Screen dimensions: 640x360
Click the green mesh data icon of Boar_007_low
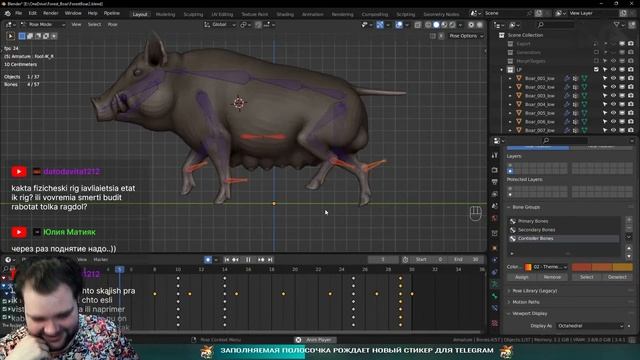pos(584,130)
